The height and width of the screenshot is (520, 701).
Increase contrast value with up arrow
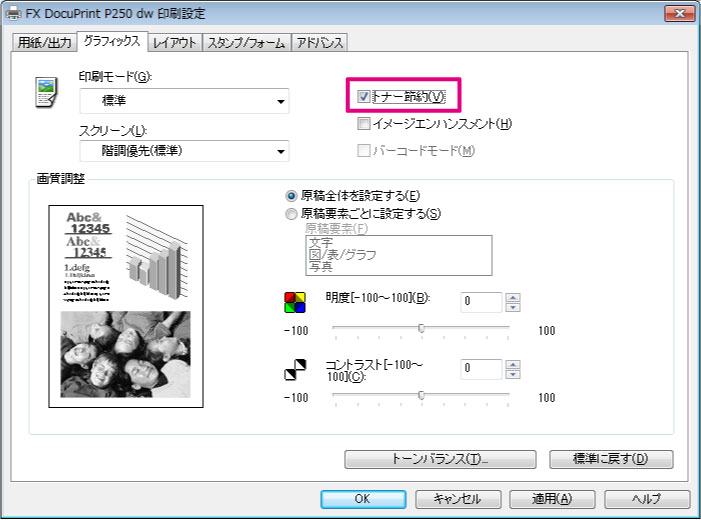pyautogui.click(x=512, y=364)
